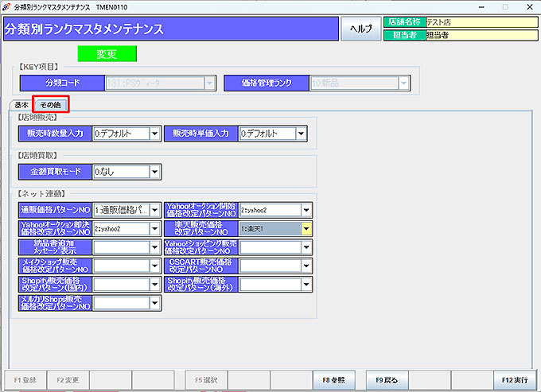The width and height of the screenshot is (541, 392).
Task: Expand the 販売時単価入力 dropdown
Action: click(x=300, y=134)
